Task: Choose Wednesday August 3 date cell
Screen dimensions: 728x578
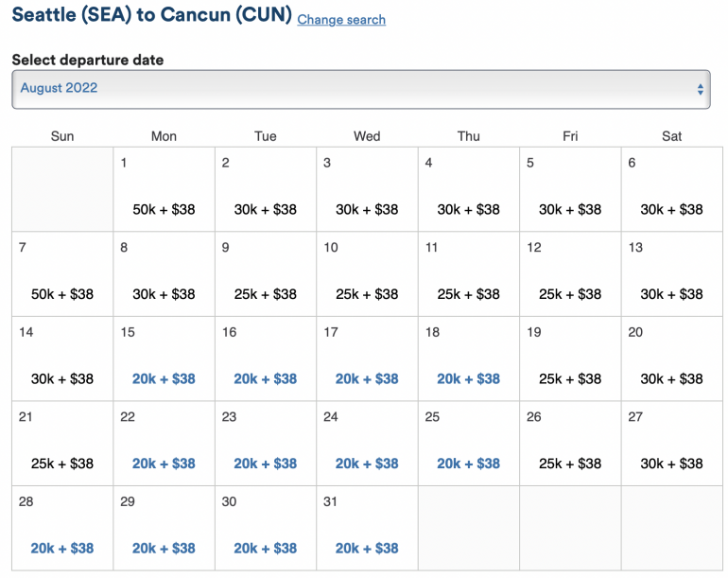Action: pos(367,189)
